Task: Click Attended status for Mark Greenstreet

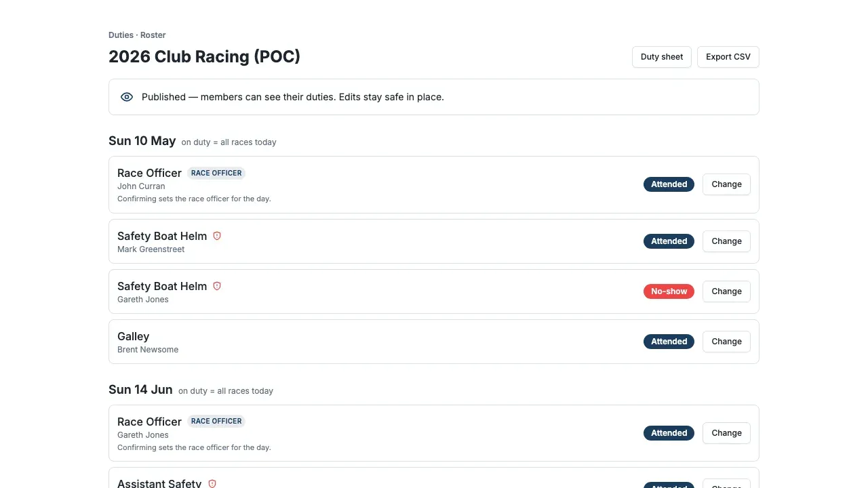Action: [x=669, y=241]
